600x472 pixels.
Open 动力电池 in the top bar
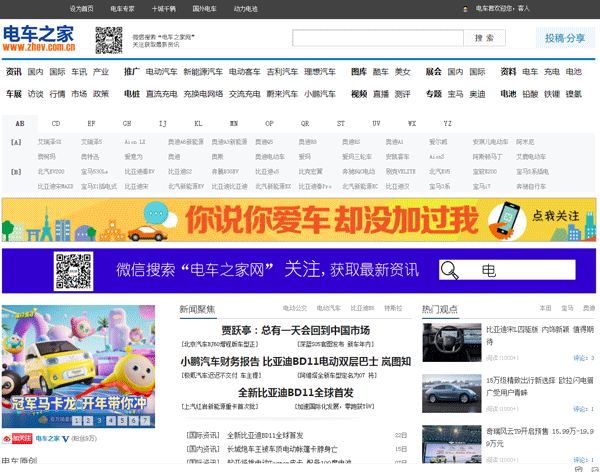246,9
